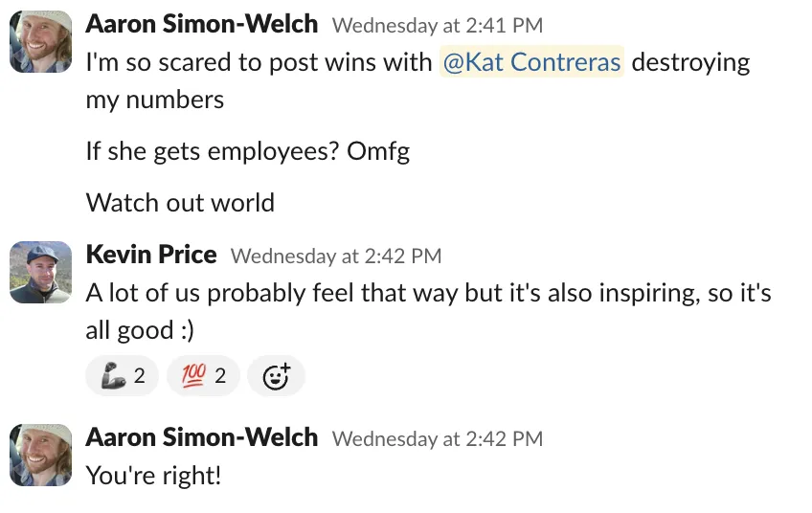Open the timestamp on Kevin Price's message
Screen dimensions: 812x513
pos(336,256)
